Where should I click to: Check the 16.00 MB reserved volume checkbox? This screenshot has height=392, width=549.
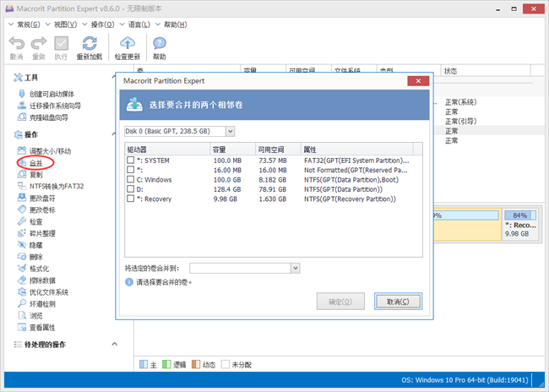(131, 170)
